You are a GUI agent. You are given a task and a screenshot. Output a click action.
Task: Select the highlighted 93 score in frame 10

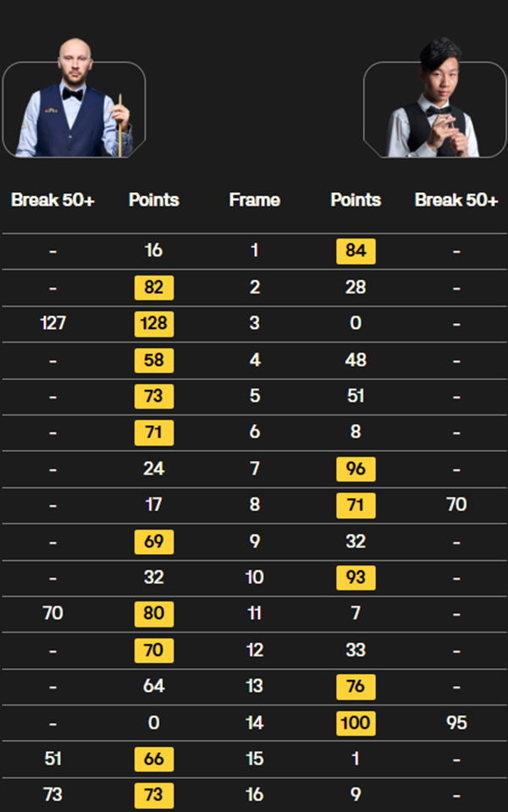coord(356,578)
